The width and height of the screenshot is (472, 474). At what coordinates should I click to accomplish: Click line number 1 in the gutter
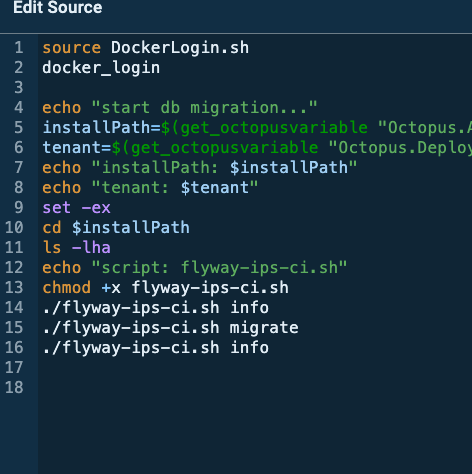tap(19, 48)
